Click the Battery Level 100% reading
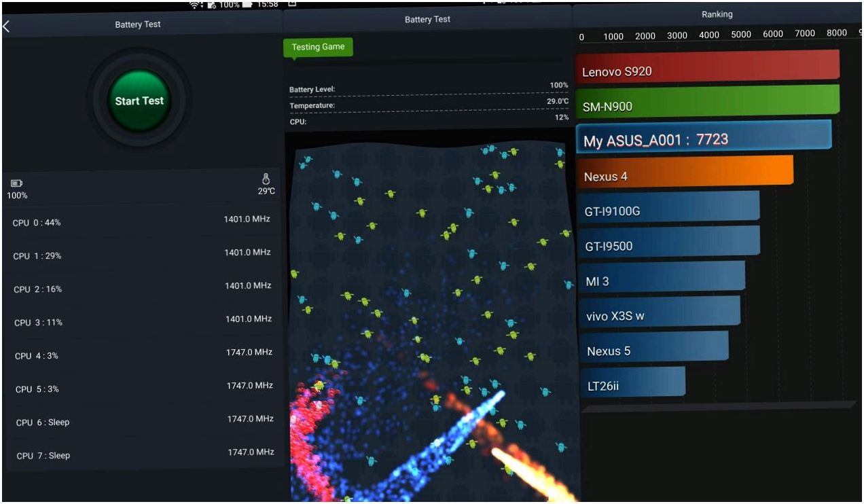The width and height of the screenshot is (864, 504). (x=559, y=86)
